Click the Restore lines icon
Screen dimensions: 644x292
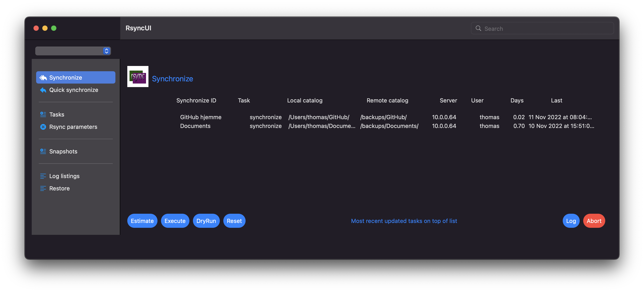tap(43, 188)
